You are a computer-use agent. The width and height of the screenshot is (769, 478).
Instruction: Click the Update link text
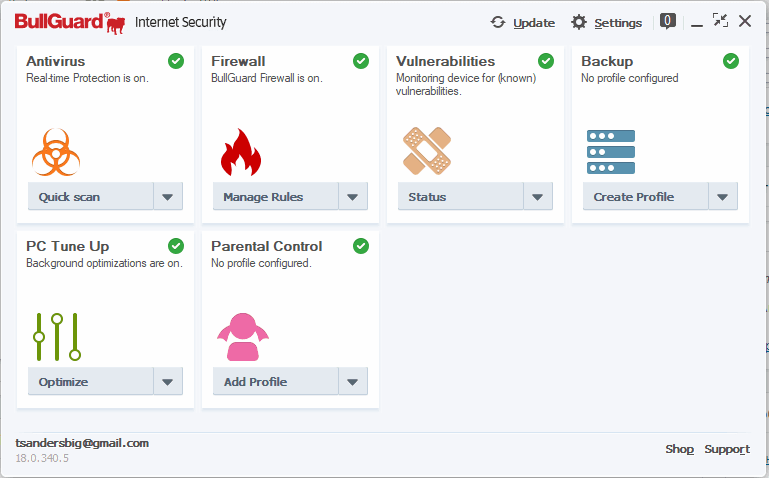coord(534,23)
